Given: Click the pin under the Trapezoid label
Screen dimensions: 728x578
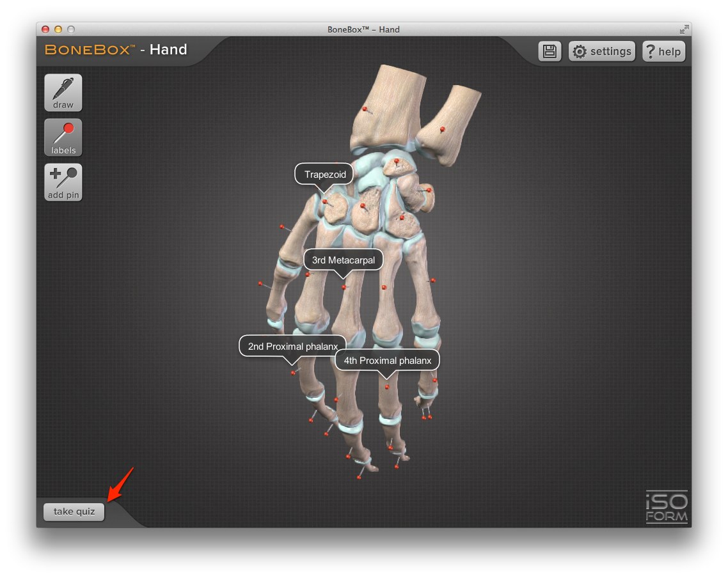Looking at the screenshot, I should tap(324, 202).
